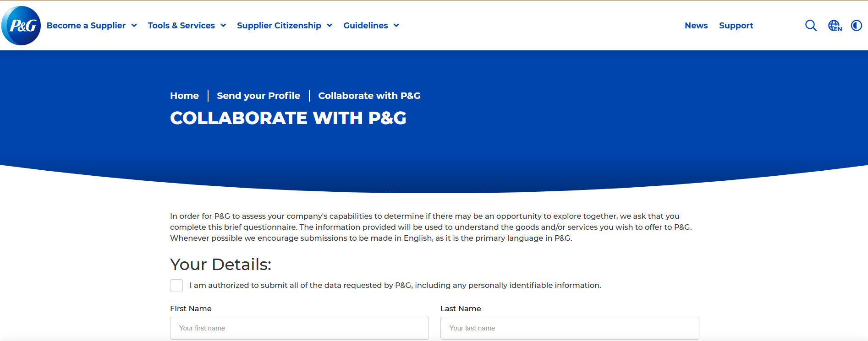This screenshot has height=341, width=868.
Task: Click the P&G logo icon
Action: point(21,26)
